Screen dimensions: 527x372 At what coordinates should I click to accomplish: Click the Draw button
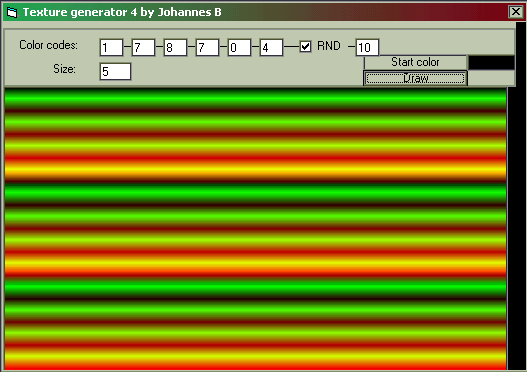(415, 78)
